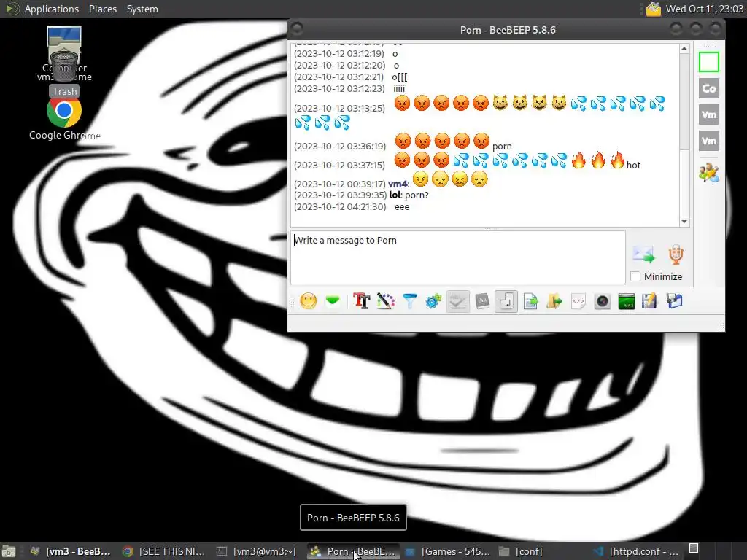Viewport: 747px width, 560px height.
Task: Click the send folder icon
Action: pos(554,301)
